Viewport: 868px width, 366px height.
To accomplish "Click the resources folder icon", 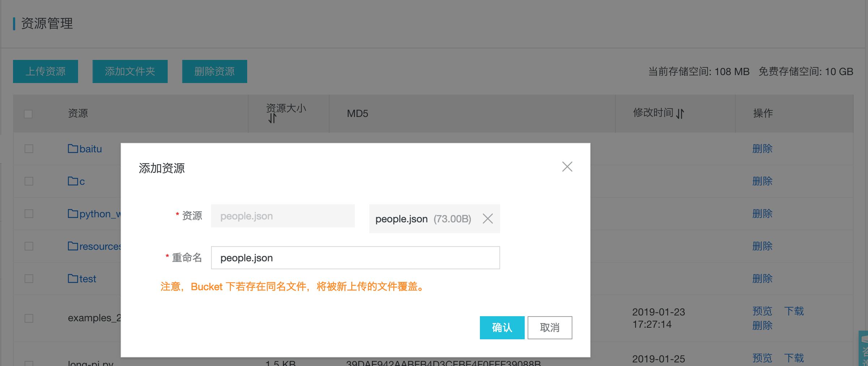I will [x=73, y=246].
